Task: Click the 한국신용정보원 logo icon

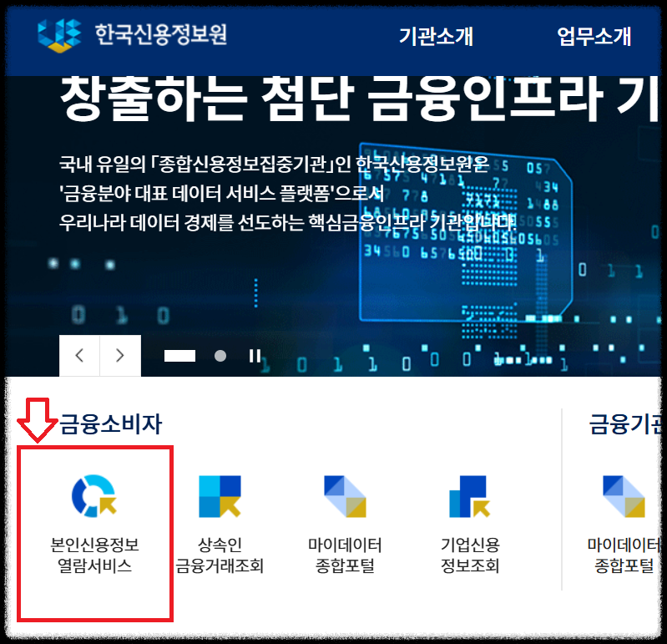Action: coord(59,35)
